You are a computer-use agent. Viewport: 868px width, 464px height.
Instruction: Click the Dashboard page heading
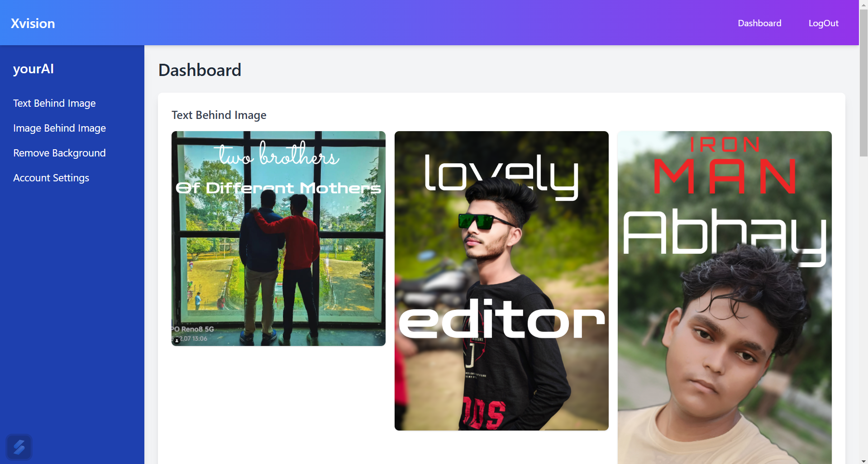(200, 70)
